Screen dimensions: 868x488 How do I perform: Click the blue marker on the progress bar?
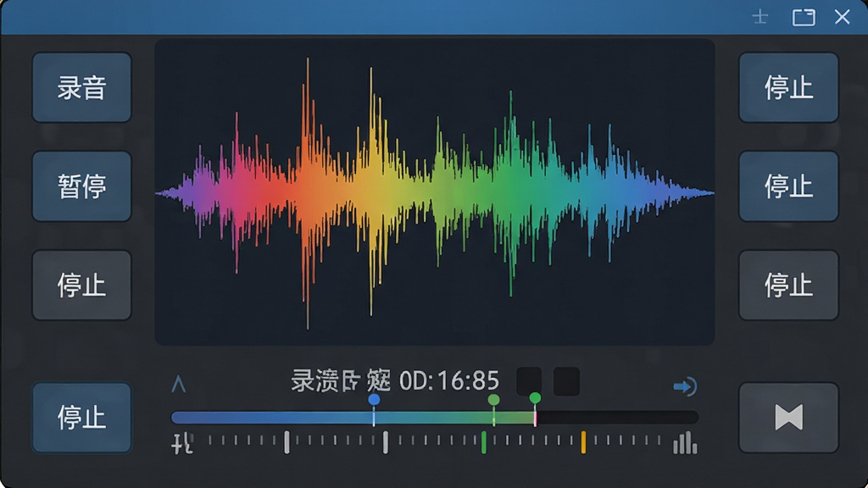tap(374, 400)
